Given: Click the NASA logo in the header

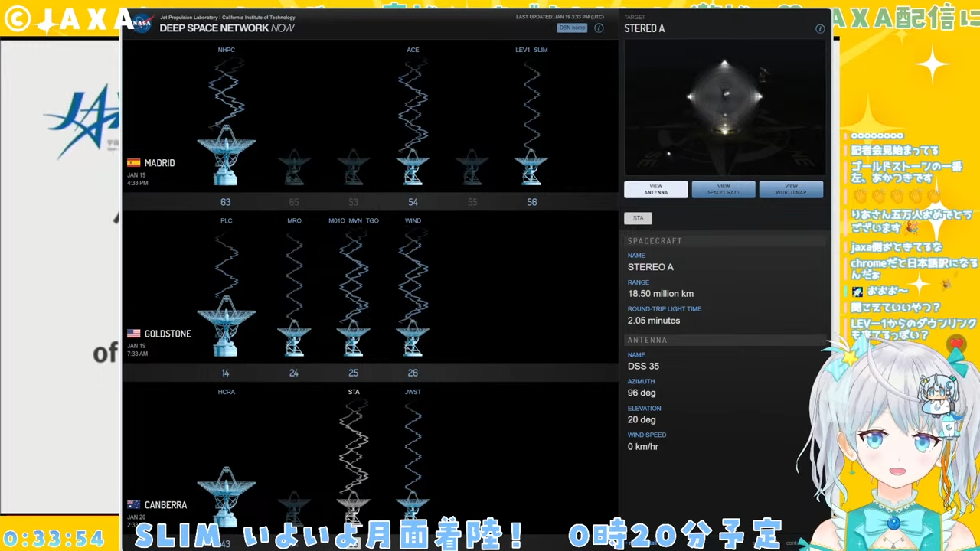Looking at the screenshot, I should tap(142, 24).
